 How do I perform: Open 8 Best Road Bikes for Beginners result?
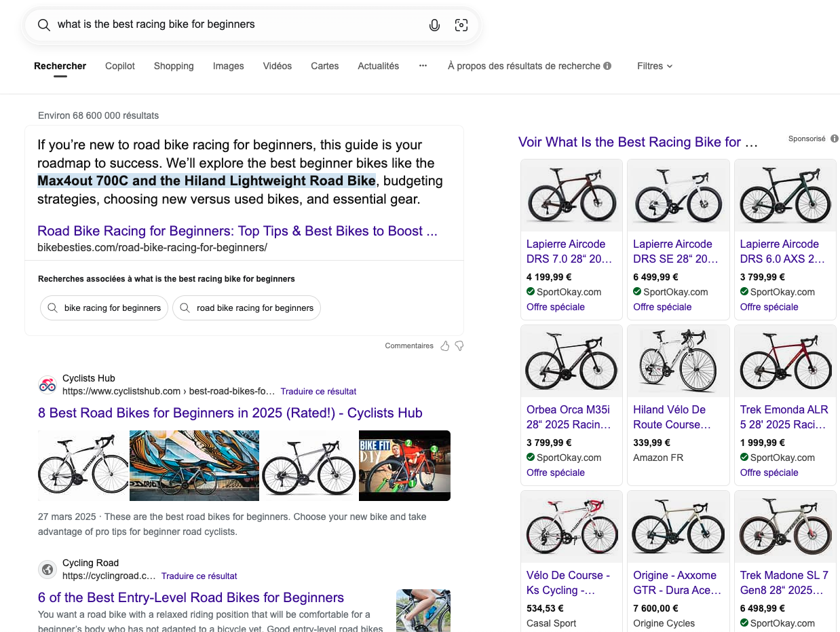(x=230, y=413)
